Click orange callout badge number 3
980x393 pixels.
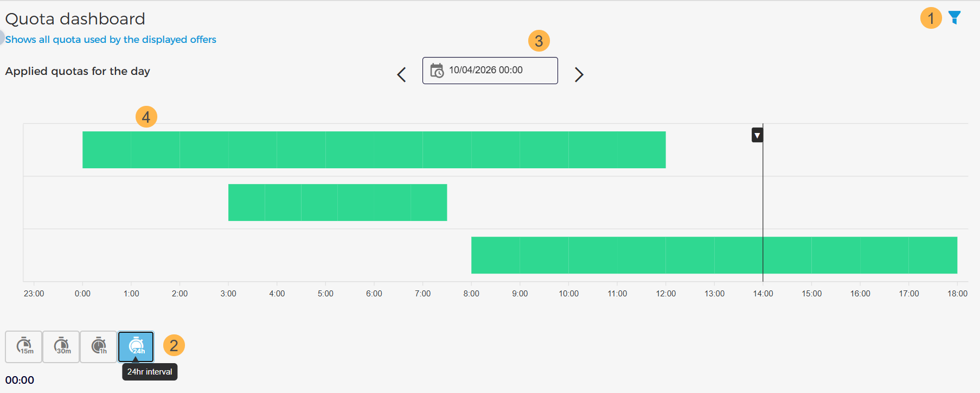pos(539,41)
